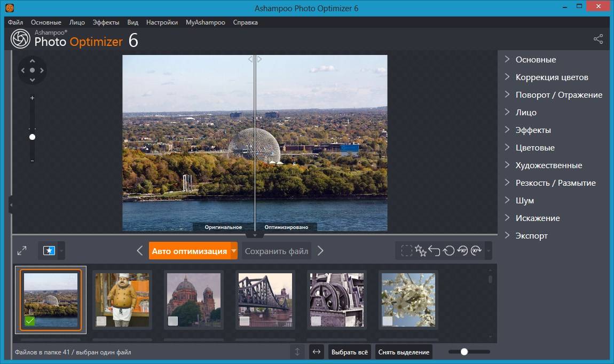The height and width of the screenshot is (364, 614).
Task: Rotate image 90° clockwise
Action: point(476,250)
